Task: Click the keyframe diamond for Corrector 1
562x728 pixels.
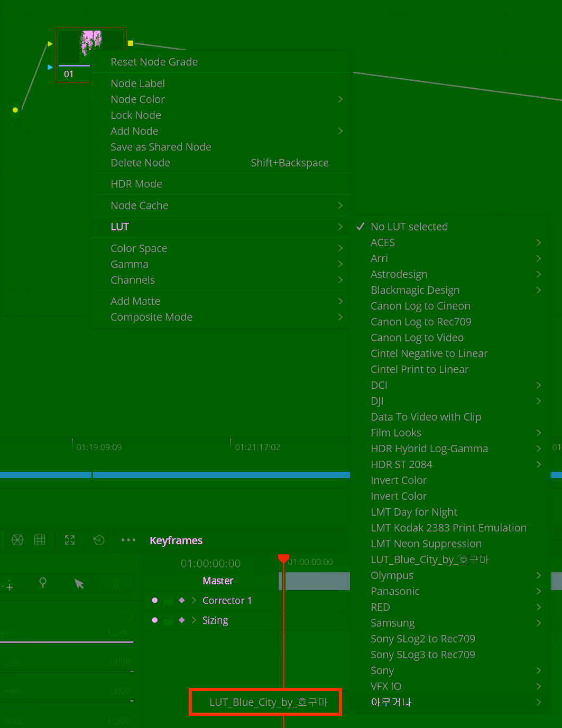Action: click(182, 600)
